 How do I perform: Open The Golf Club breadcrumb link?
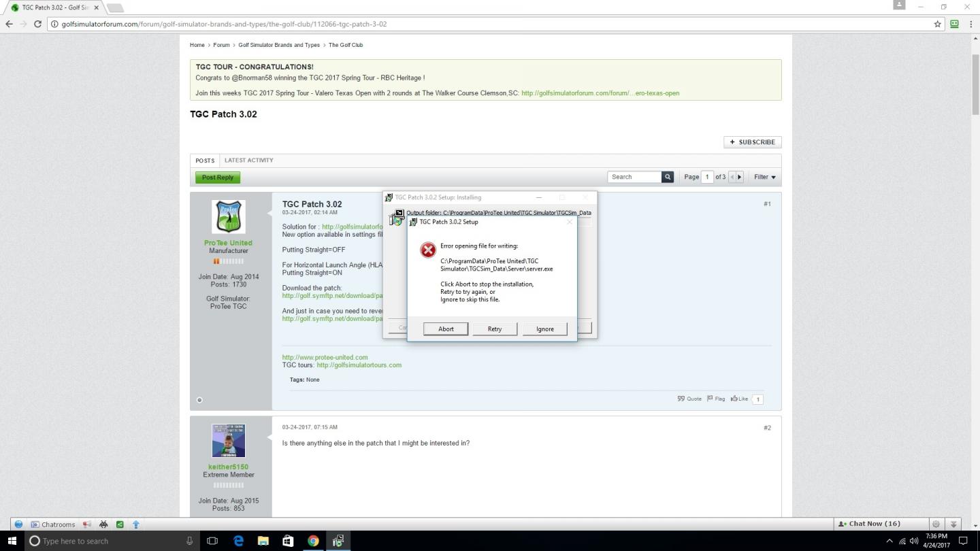point(346,45)
